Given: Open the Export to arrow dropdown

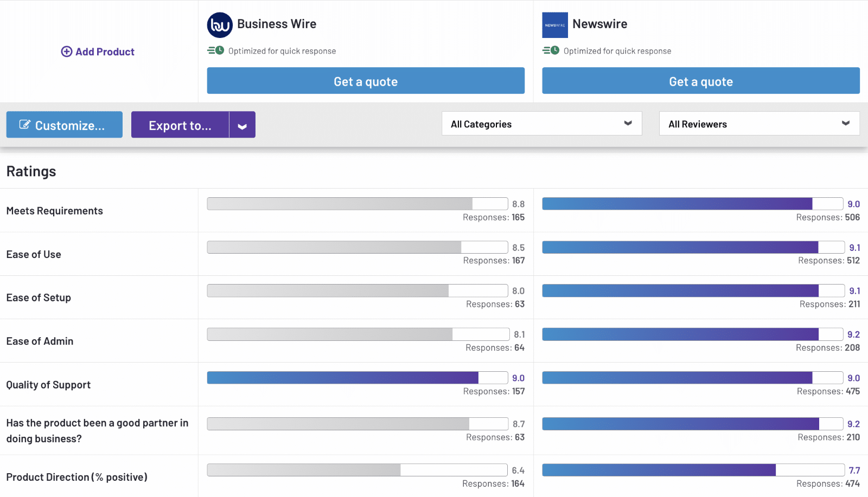Looking at the screenshot, I should (x=242, y=125).
